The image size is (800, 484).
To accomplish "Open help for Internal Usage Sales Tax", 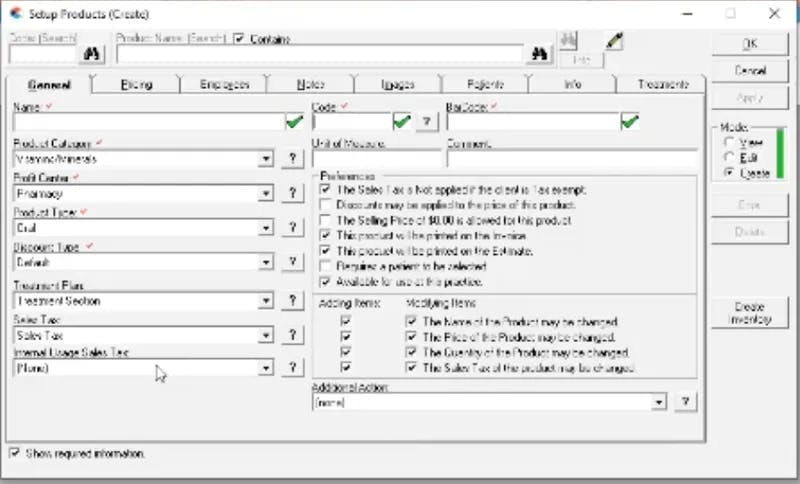I will click(293, 367).
